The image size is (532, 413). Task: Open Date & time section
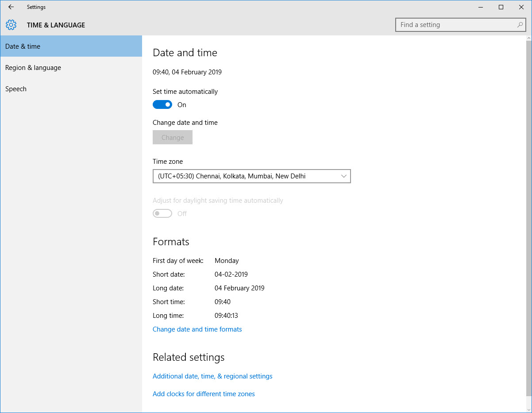(x=71, y=46)
